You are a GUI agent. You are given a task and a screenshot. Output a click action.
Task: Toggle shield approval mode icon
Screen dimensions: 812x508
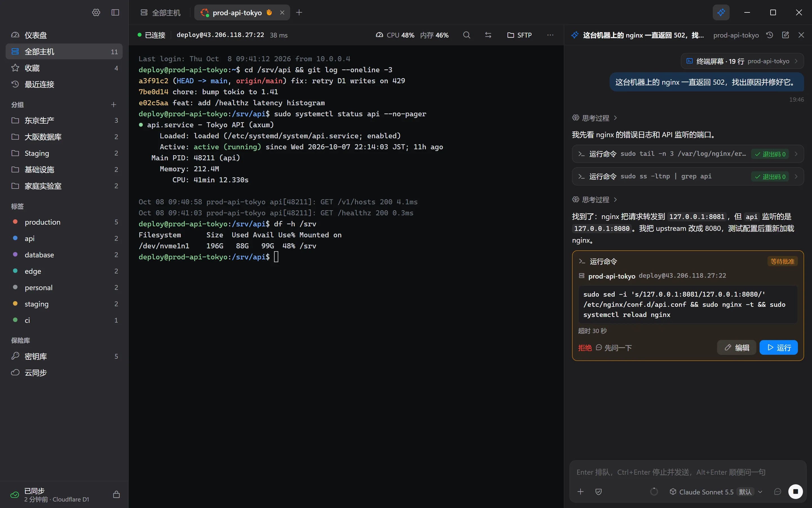[x=598, y=492]
